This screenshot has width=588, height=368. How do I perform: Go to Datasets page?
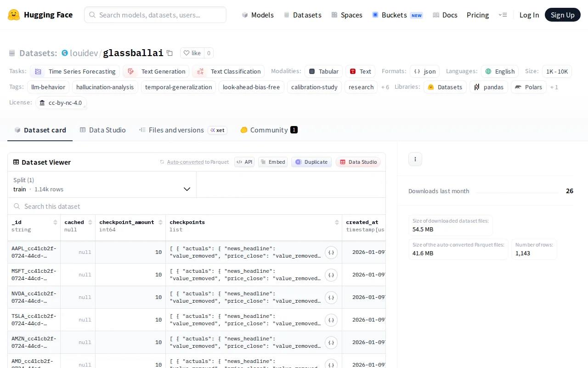pos(302,15)
